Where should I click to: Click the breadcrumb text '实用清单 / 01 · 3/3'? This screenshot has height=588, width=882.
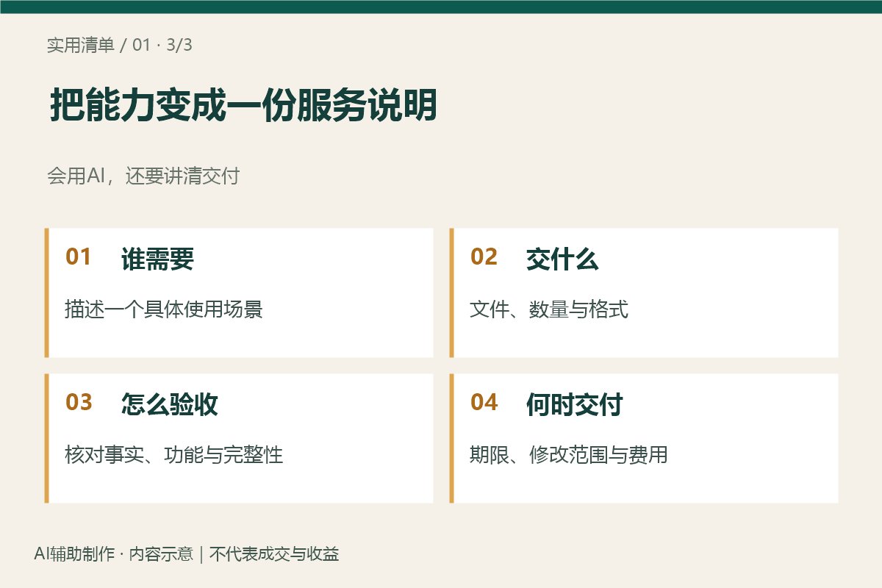[x=120, y=46]
